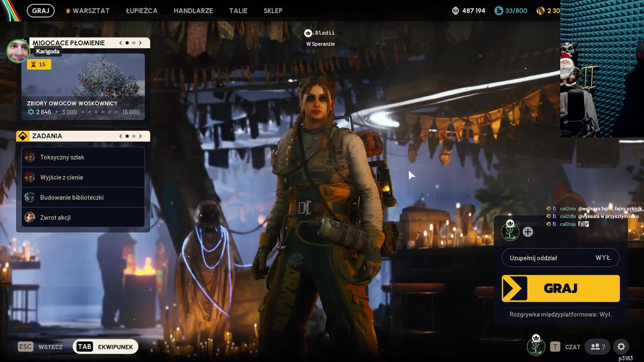Switch to the WARSZTAT tab
Viewport: 644px width, 362px height.
[x=87, y=11]
